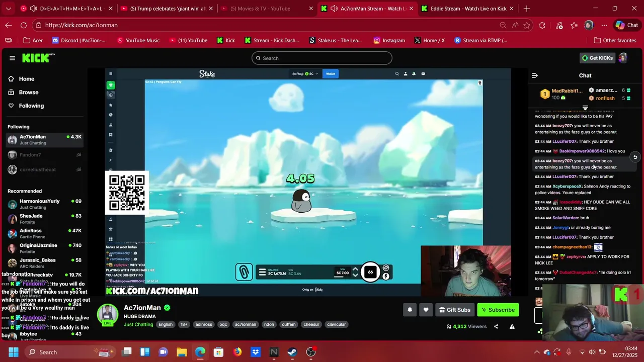644x362 pixels.
Task: Open Steam from the taskbar
Action: [x=292, y=352]
